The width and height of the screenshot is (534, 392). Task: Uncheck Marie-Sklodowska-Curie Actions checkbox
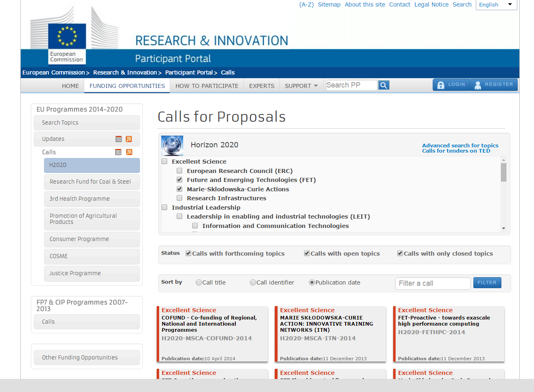(179, 189)
